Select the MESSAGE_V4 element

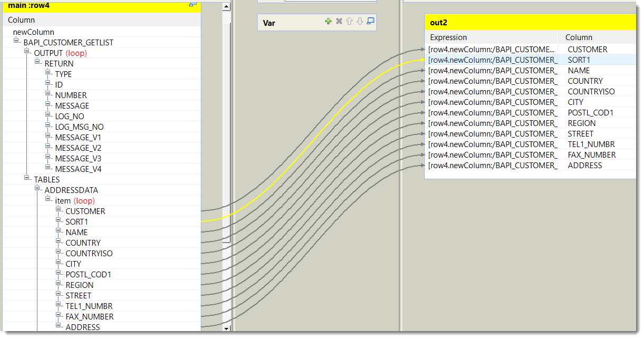(x=78, y=169)
